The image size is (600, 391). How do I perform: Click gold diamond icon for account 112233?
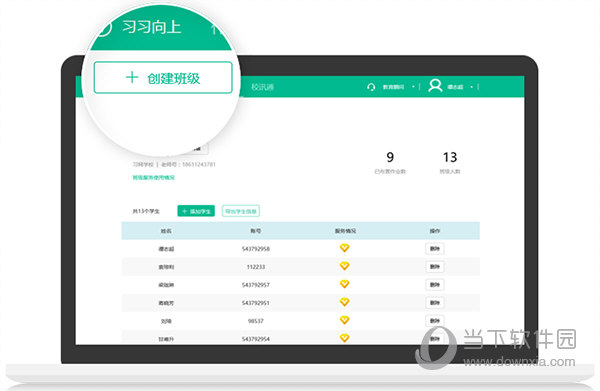point(344,266)
